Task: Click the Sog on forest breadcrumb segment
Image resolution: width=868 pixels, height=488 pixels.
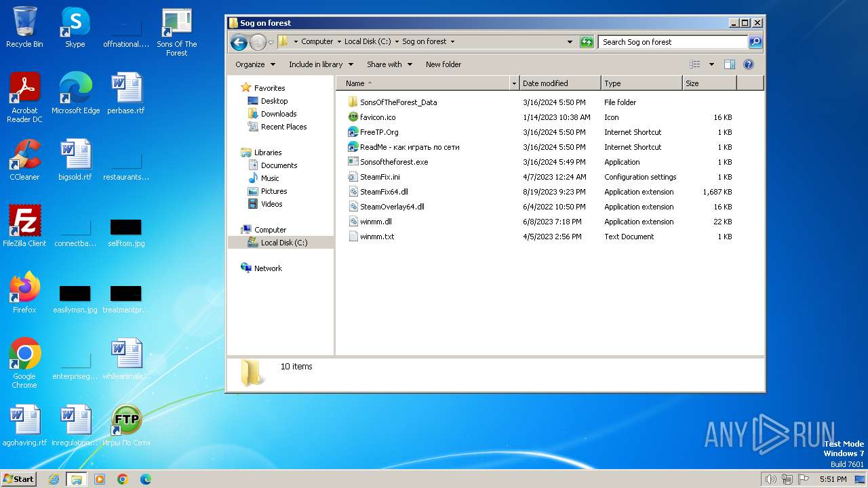Action: (425, 42)
